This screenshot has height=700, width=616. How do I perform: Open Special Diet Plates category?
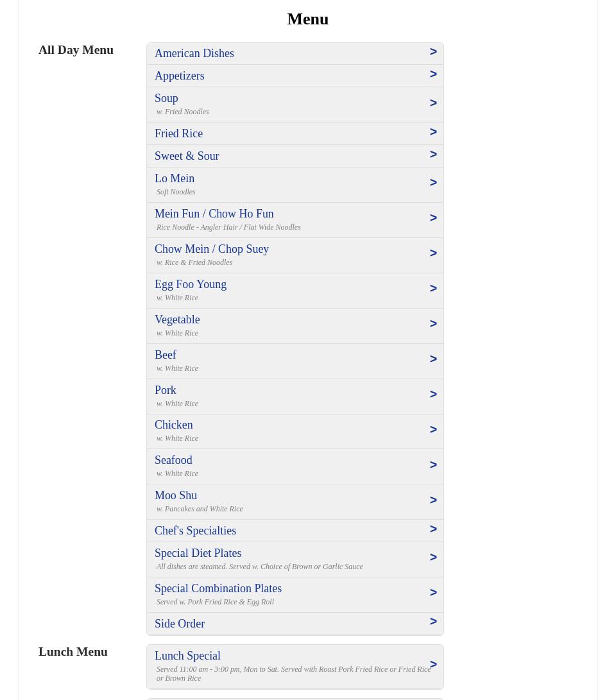point(198,553)
